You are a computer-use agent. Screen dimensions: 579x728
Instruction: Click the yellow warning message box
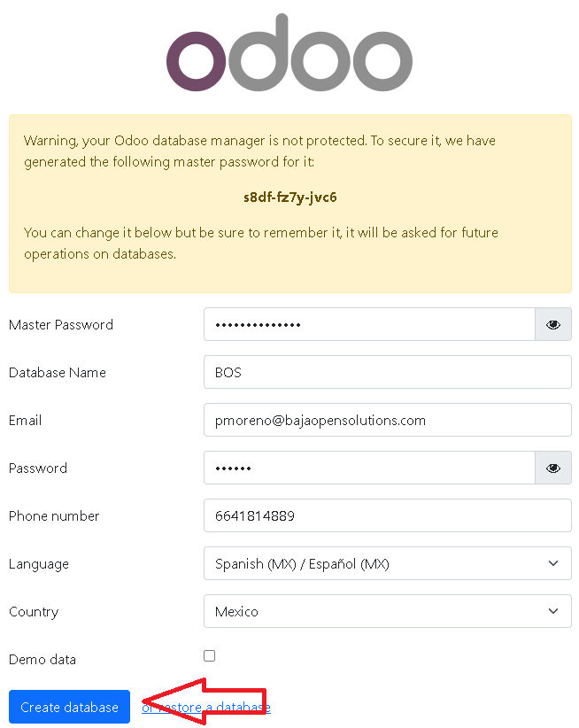290,204
